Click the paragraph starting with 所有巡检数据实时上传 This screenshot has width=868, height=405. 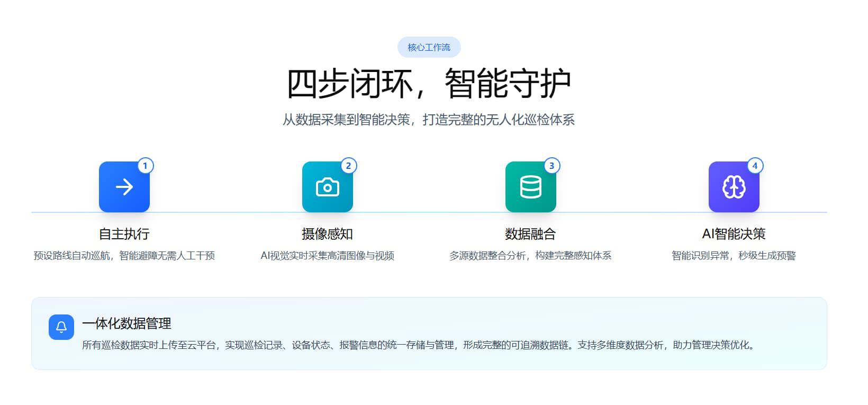[x=419, y=345]
